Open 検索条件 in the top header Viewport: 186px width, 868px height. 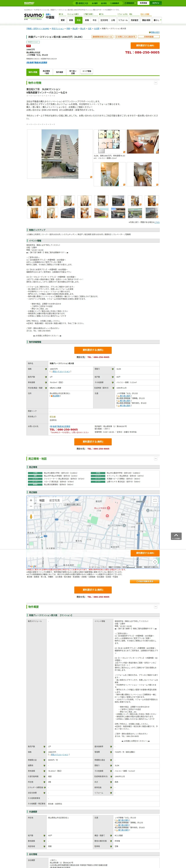coord(114,3)
